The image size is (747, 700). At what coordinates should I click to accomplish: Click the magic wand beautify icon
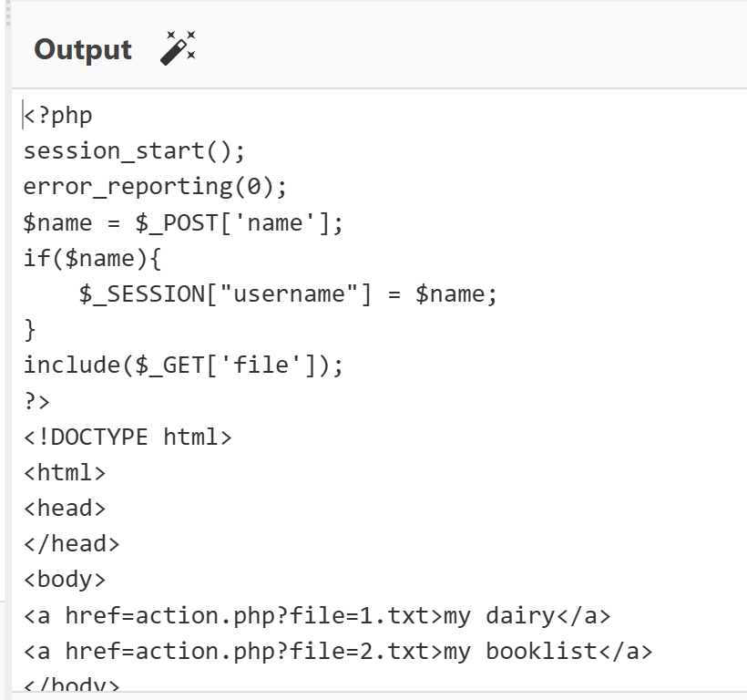(x=178, y=48)
